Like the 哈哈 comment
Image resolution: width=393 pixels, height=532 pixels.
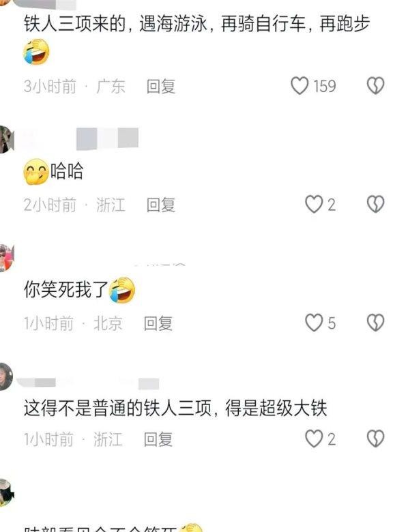point(314,204)
